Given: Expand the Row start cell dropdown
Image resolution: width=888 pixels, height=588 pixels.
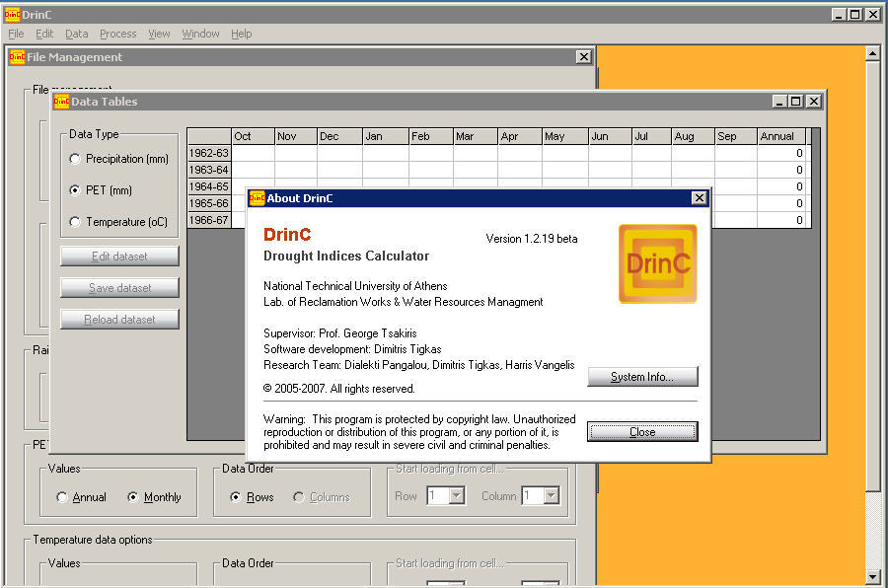Looking at the screenshot, I should (456, 496).
